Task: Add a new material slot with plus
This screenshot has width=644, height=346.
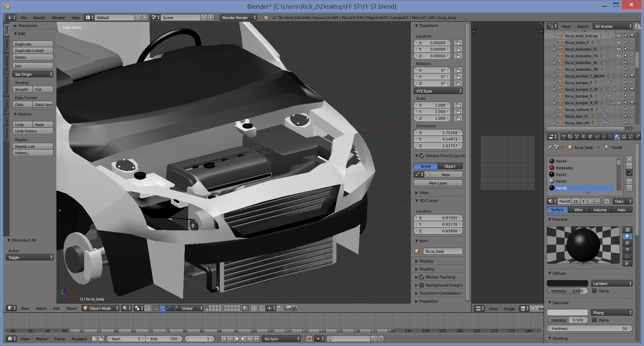Action: click(629, 159)
